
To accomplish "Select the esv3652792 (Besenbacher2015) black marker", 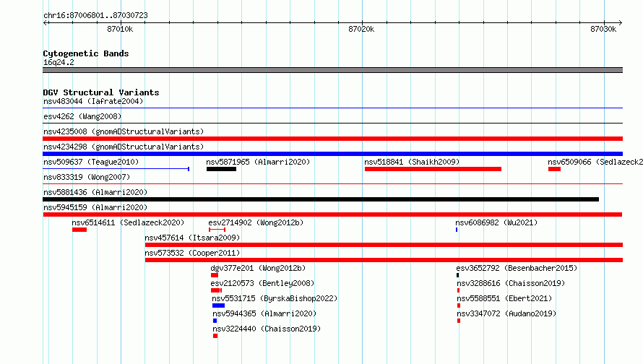I will point(457,275).
